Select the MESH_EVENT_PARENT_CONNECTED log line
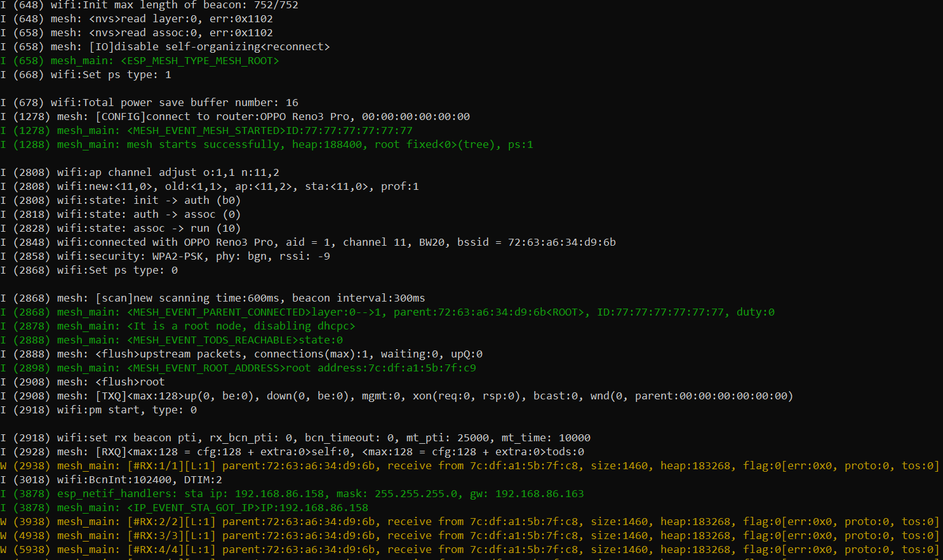 [387, 312]
